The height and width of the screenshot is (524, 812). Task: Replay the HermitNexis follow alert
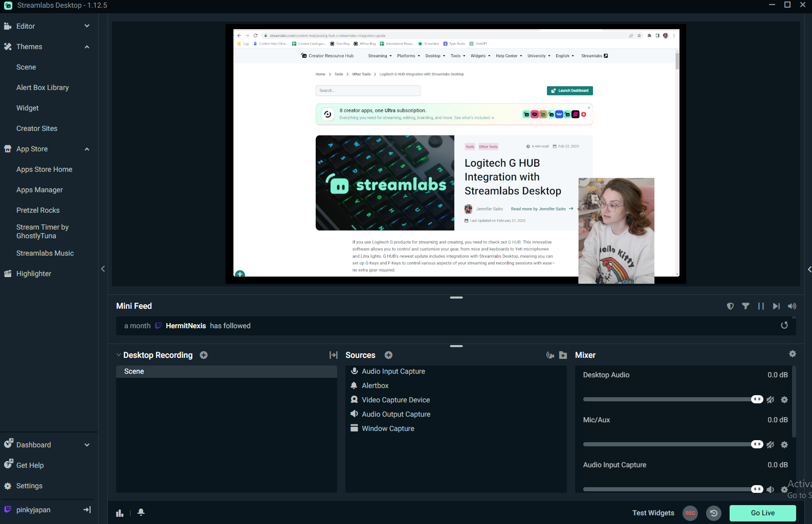pyautogui.click(x=784, y=325)
